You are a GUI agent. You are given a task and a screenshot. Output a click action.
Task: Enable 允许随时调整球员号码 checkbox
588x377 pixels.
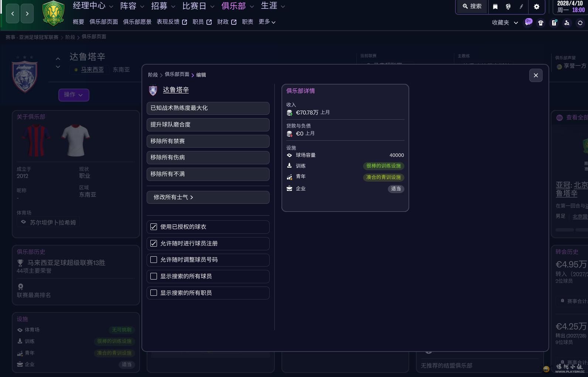coord(154,260)
